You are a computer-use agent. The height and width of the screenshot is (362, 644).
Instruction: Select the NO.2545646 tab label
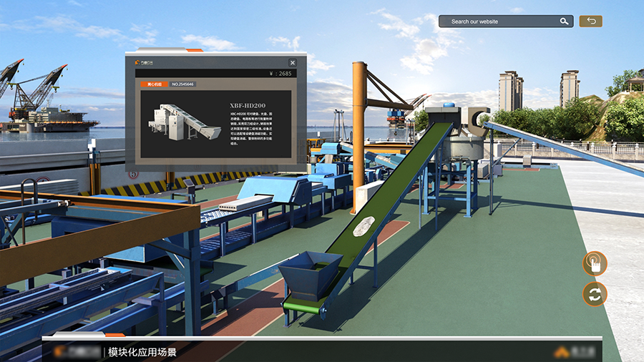click(x=182, y=84)
